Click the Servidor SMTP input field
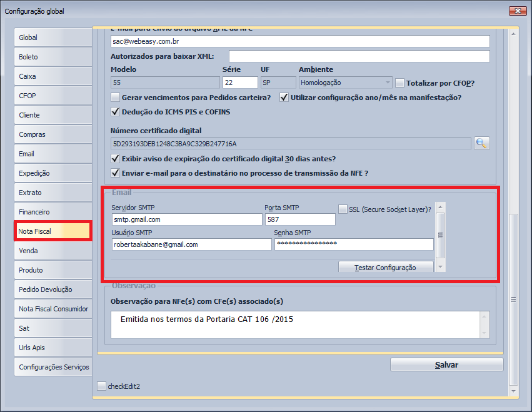Viewport: 532px width, 412px height. point(186,219)
